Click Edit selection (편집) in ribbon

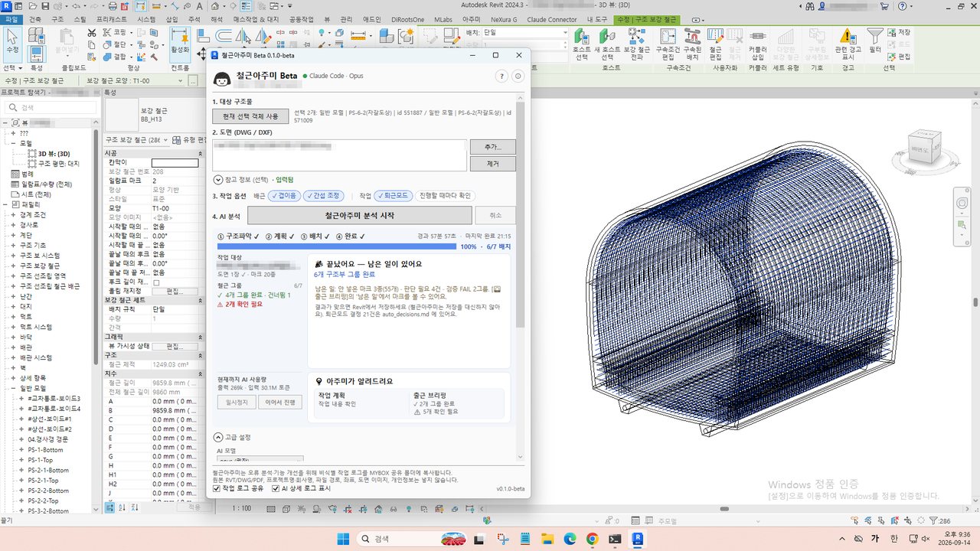[x=899, y=57]
